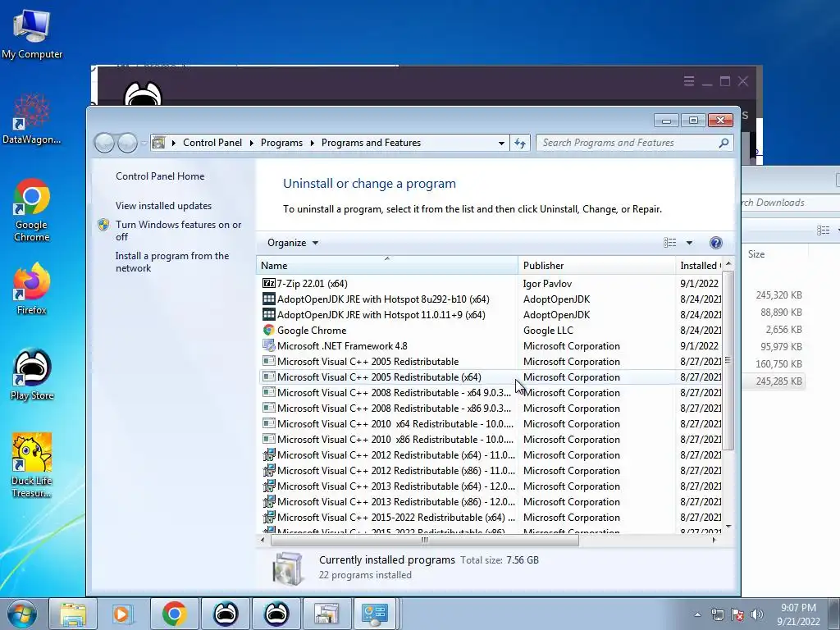Open Windows Media Player from the taskbar
The width and height of the screenshot is (840, 630).
click(123, 614)
